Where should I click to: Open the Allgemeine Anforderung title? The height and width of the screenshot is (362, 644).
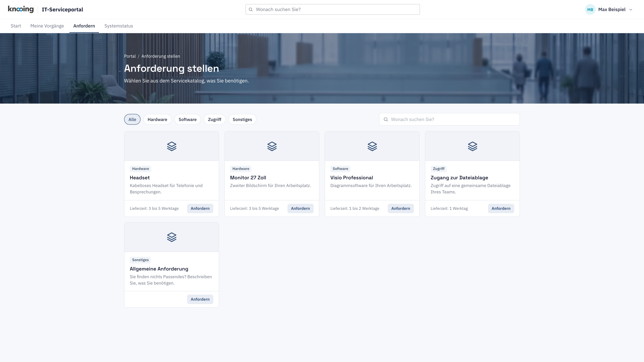click(159, 269)
